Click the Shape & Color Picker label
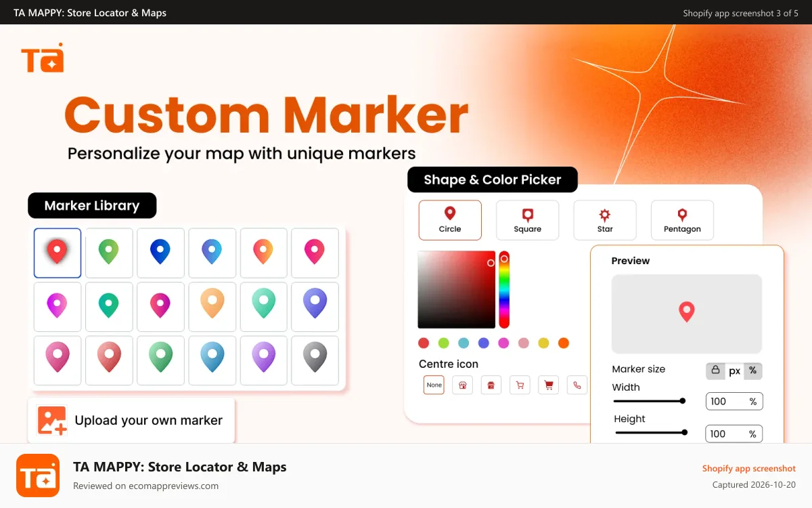This screenshot has height=508, width=812. click(x=493, y=179)
